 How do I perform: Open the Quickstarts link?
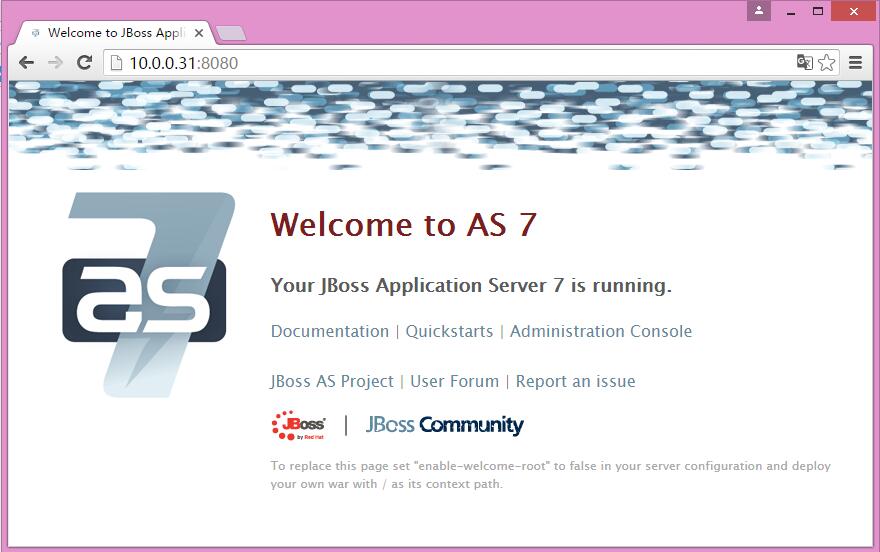[450, 331]
